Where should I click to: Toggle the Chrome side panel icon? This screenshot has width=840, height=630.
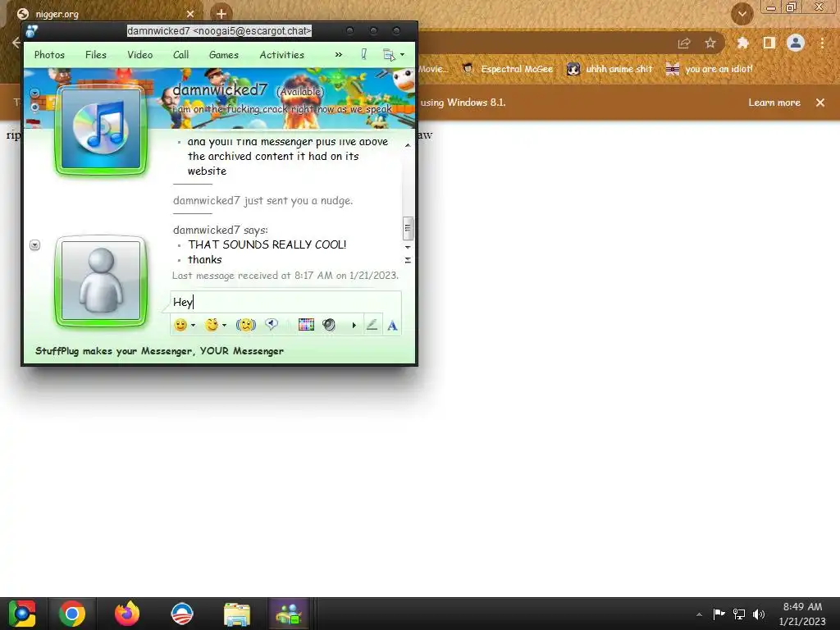pos(769,43)
